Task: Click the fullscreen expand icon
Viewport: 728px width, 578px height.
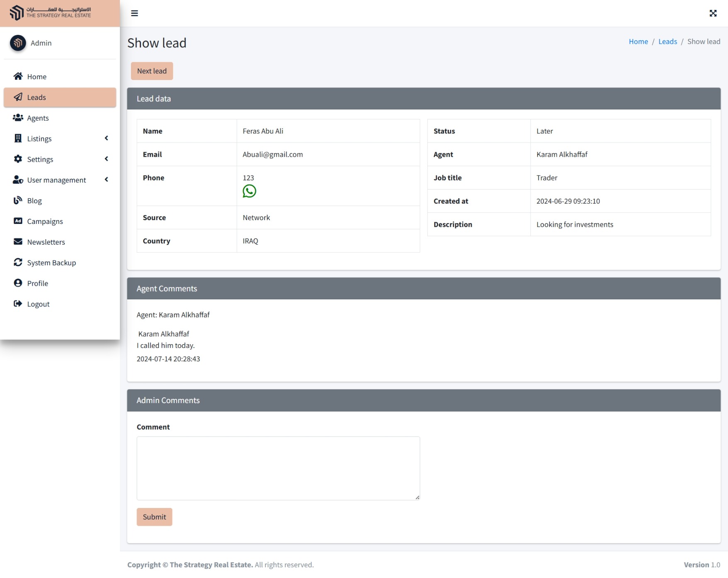Action: 713,13
